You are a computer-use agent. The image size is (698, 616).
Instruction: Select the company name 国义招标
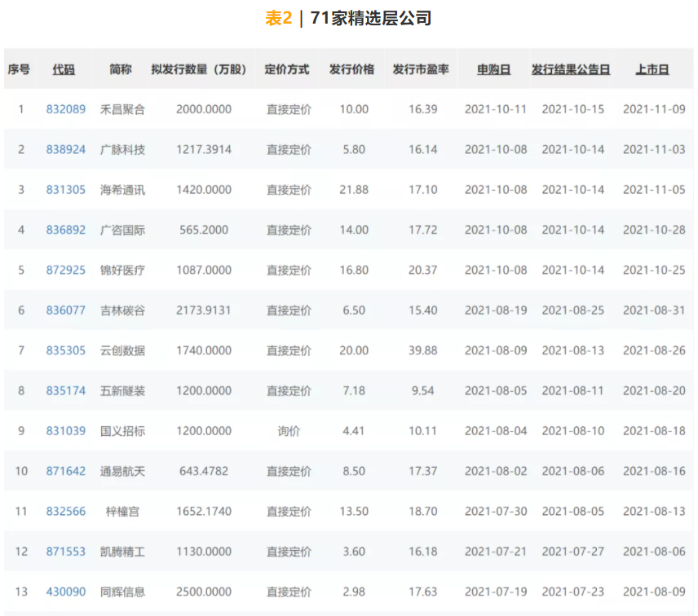[x=122, y=431]
